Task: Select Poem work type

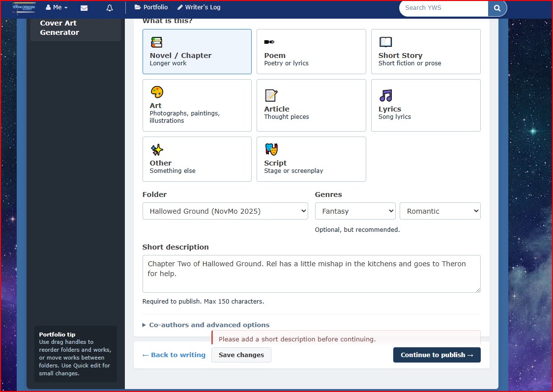Action: pyautogui.click(x=311, y=52)
